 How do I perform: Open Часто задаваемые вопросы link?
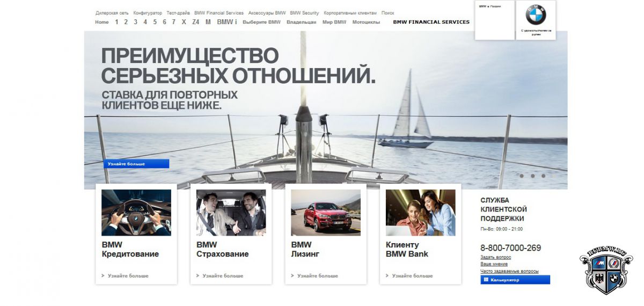click(509, 271)
